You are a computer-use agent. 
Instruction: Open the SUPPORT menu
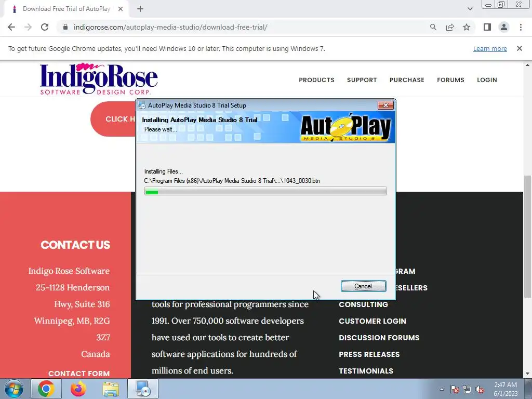click(x=362, y=80)
